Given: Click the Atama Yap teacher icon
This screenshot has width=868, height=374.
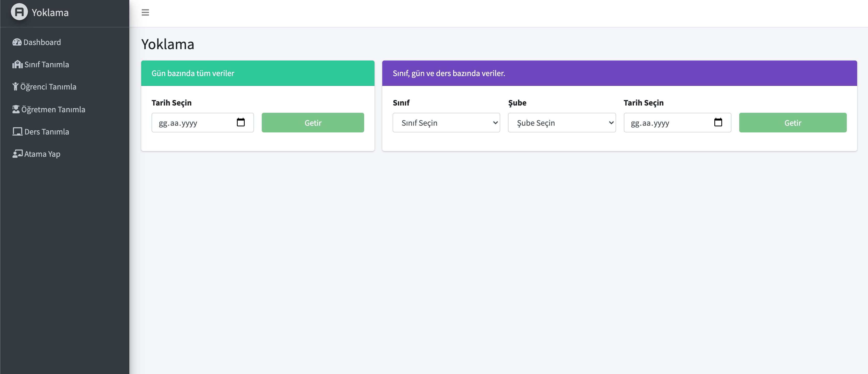Looking at the screenshot, I should (17, 154).
